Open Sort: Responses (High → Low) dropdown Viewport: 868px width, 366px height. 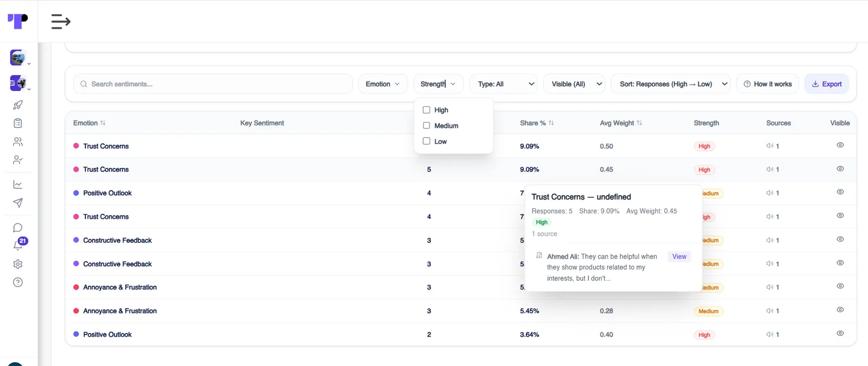pos(671,84)
